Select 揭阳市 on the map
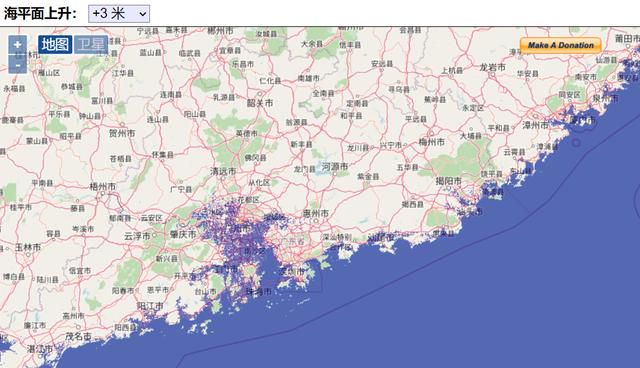 (449, 181)
